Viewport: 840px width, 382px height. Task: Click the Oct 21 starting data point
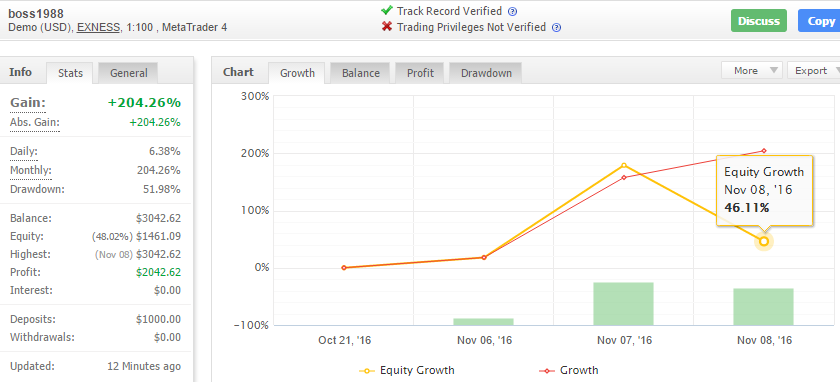[344, 267]
